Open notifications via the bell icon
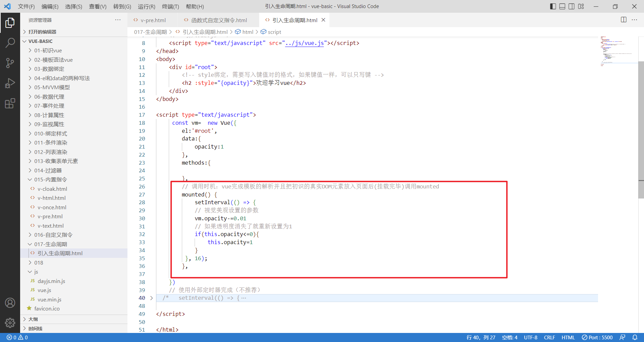This screenshot has height=342, width=644. (635, 337)
